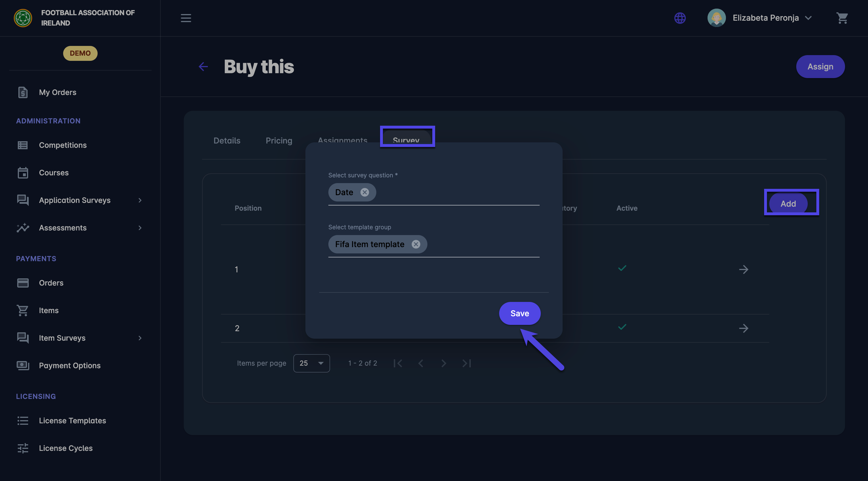Switch to the Pricing tab
868x481 pixels.
(279, 140)
